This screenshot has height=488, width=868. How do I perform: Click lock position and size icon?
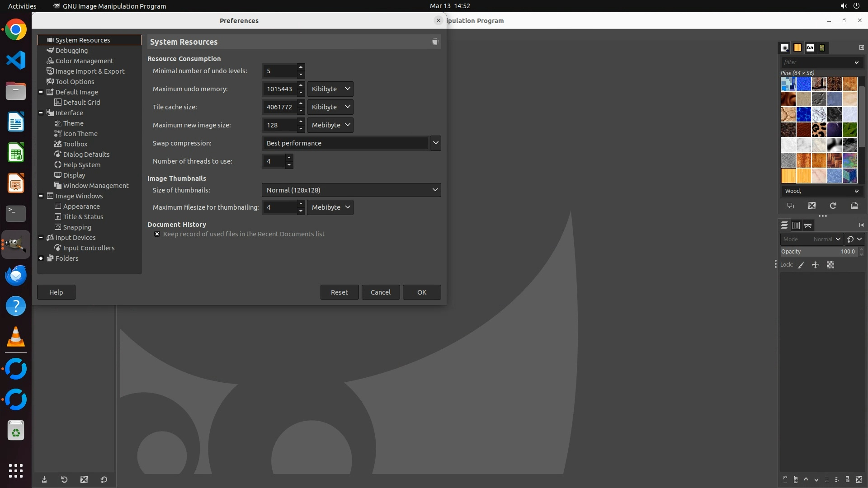[816, 265]
